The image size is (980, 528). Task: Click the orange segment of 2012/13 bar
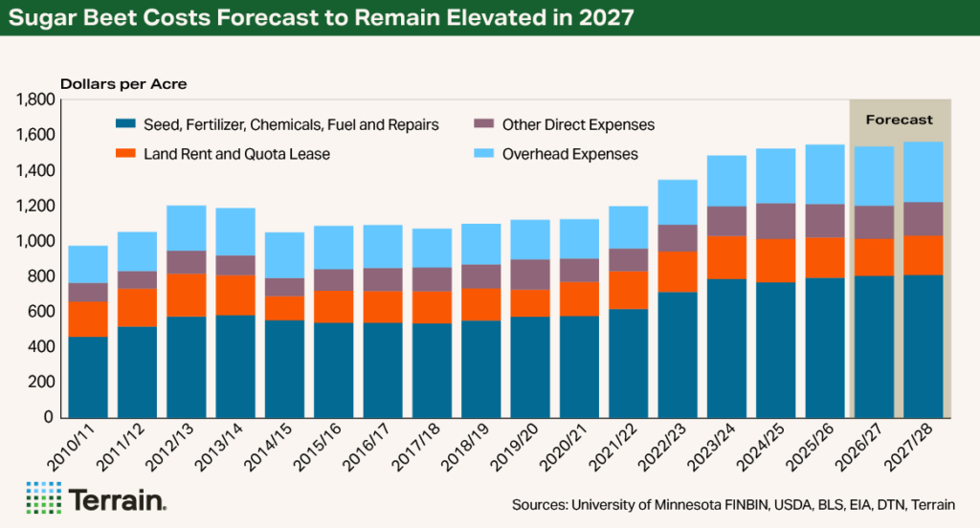click(x=187, y=295)
